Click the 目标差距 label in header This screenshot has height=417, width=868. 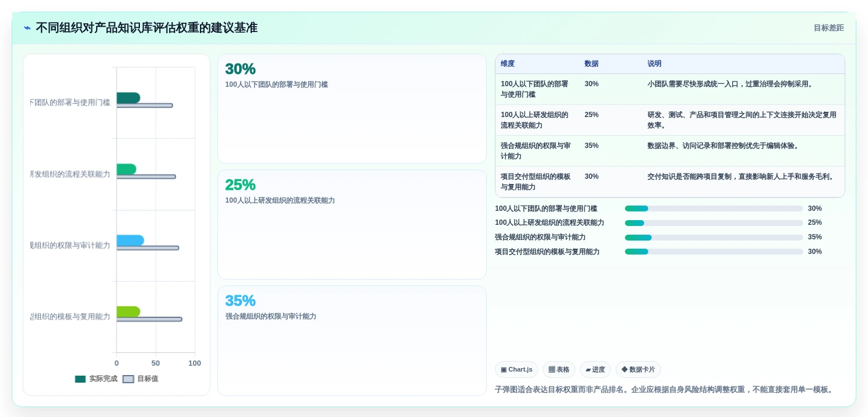828,27
